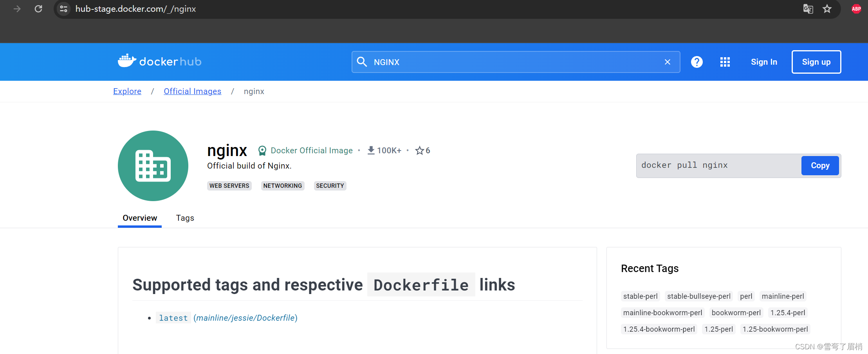Screen dimensions: 868x354
Task: Select the bookworm-perl recent tag
Action: pos(736,313)
